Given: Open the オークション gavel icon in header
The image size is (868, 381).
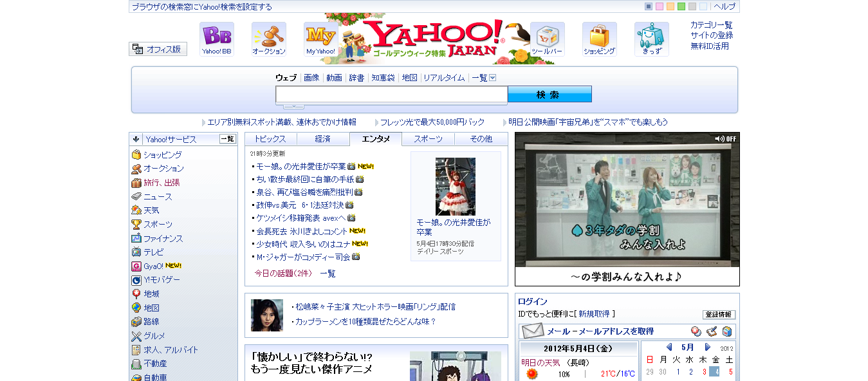Looking at the screenshot, I should point(269,39).
